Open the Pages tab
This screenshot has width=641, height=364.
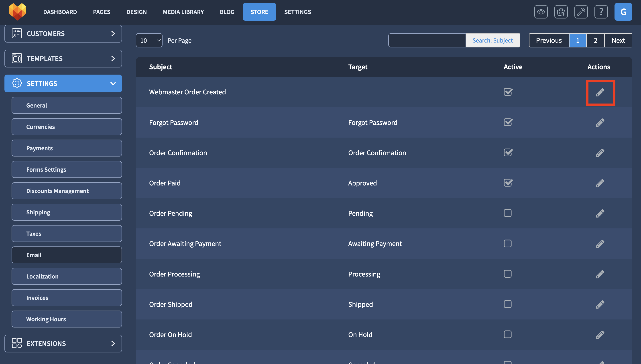point(102,12)
